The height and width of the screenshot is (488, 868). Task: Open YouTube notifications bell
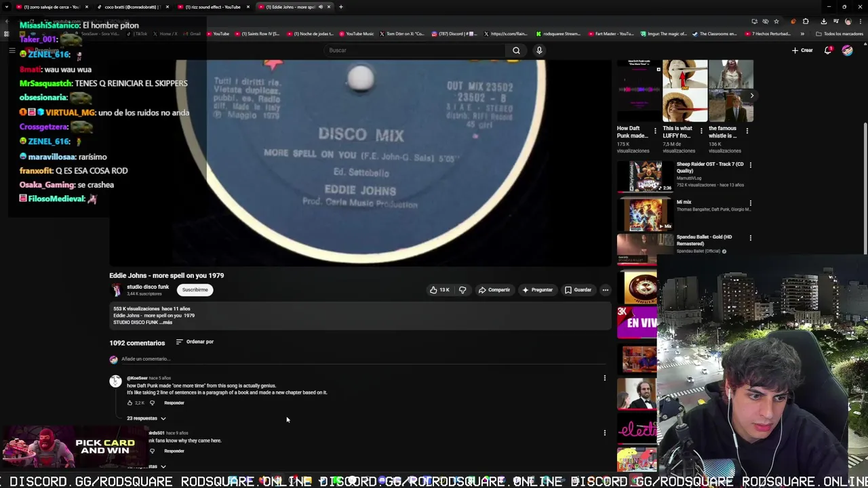828,50
